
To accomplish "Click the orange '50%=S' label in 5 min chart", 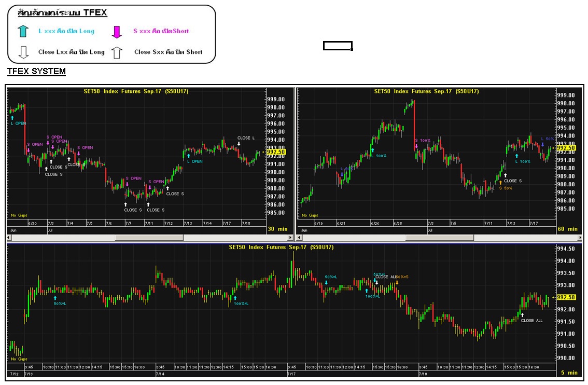I will (x=402, y=277).
